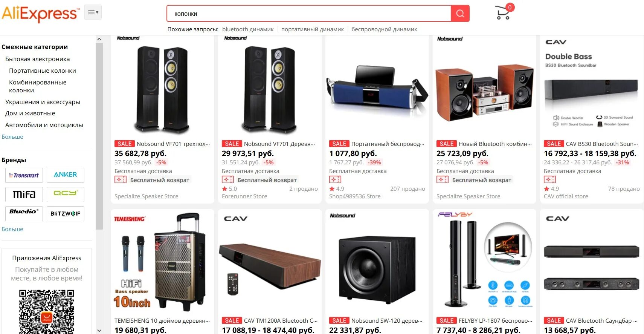Open the categories hamburger menu dropdown

click(93, 12)
